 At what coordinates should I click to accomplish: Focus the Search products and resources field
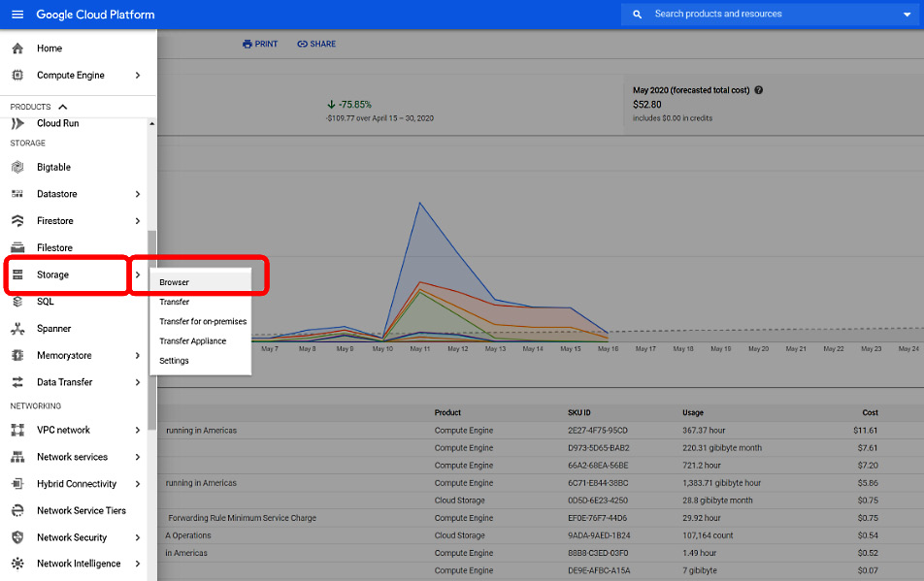[769, 15]
